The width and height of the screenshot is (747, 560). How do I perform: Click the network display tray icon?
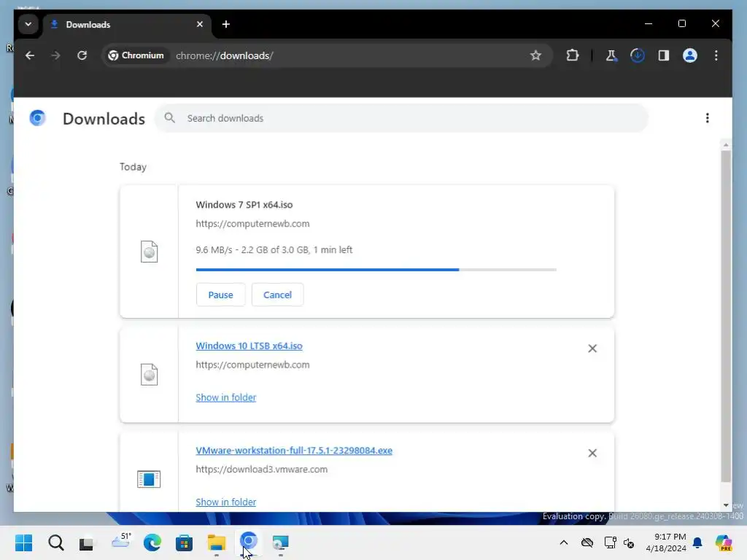[x=610, y=542]
